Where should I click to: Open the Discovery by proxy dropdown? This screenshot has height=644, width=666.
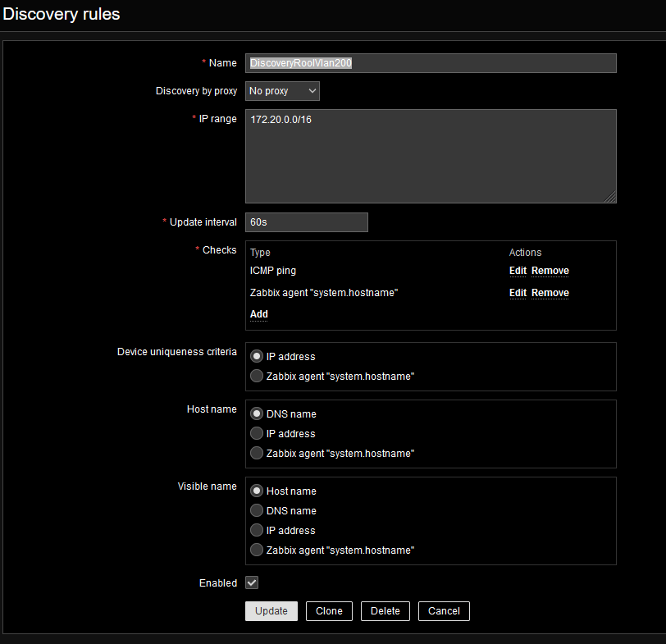(x=282, y=91)
